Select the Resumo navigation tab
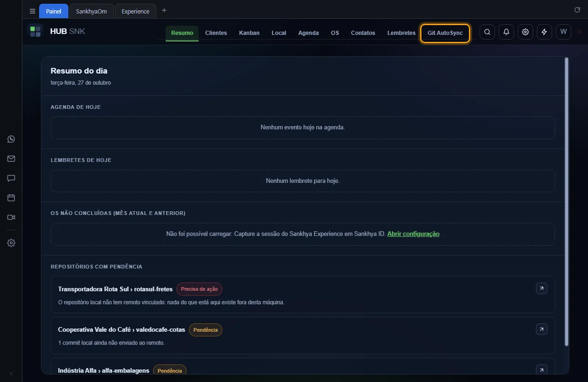This screenshot has height=382, width=588. pyautogui.click(x=182, y=33)
